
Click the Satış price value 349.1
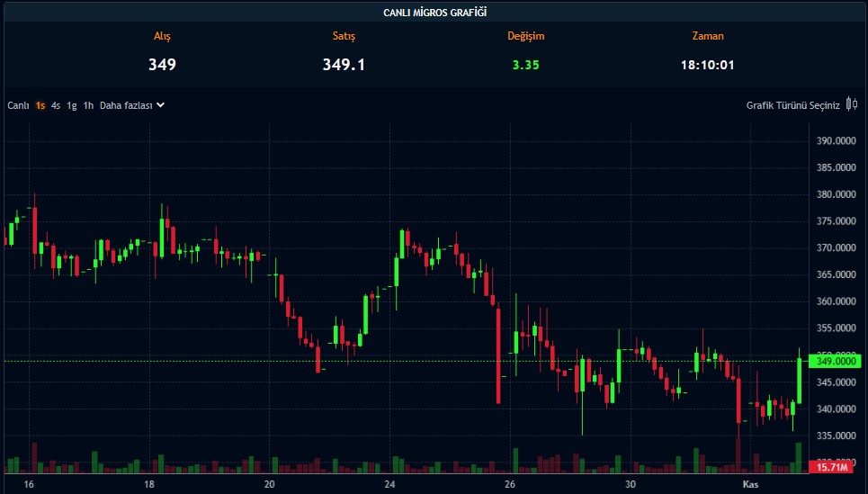pos(344,65)
